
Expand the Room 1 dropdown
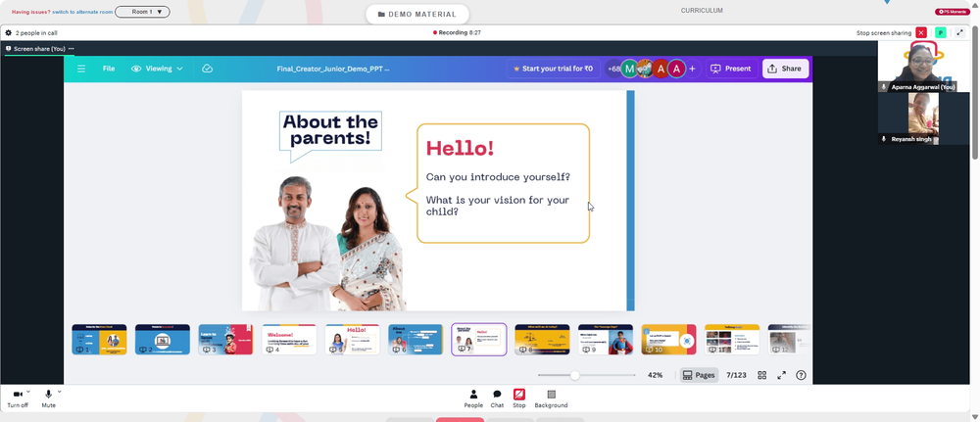[142, 12]
